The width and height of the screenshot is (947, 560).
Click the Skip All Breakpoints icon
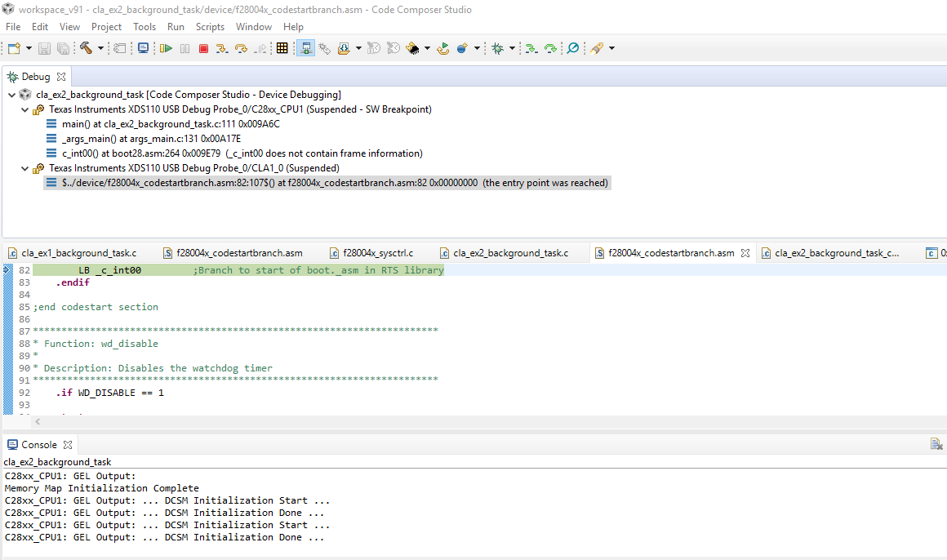[x=572, y=49]
